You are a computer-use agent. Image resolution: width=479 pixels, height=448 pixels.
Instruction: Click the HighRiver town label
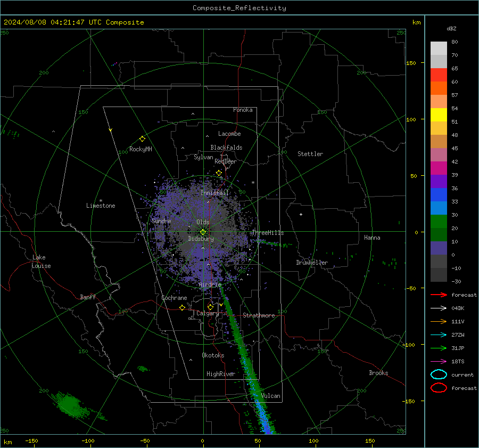221,374
